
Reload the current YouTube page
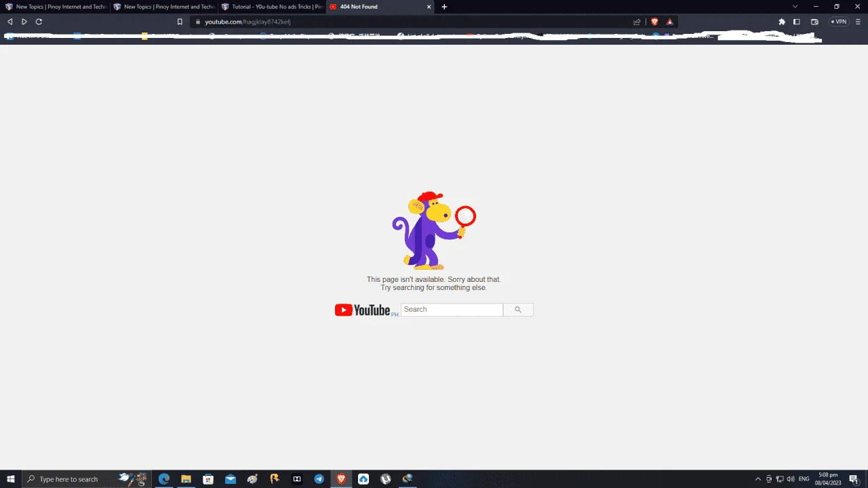pos(39,22)
